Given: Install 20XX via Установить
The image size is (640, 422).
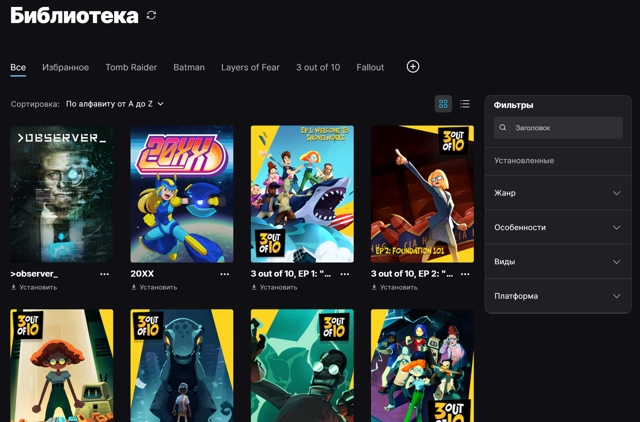Looking at the screenshot, I should [154, 287].
